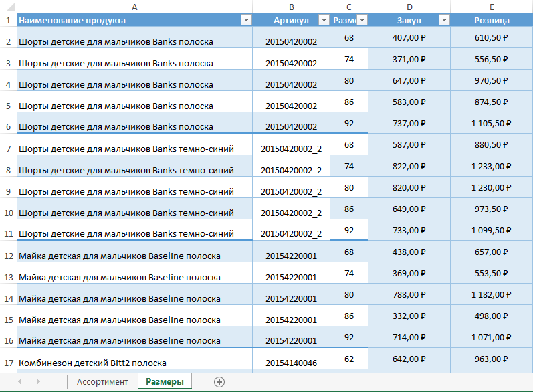Select cell with price 407,00 ₽

[409, 37]
